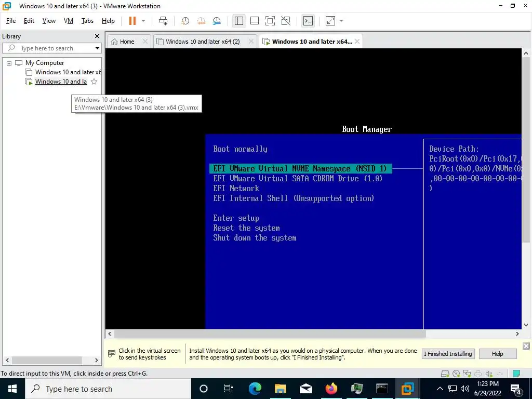The height and width of the screenshot is (399, 532).
Task: Select the first Windows 10 VM in library
Action: [x=68, y=72]
